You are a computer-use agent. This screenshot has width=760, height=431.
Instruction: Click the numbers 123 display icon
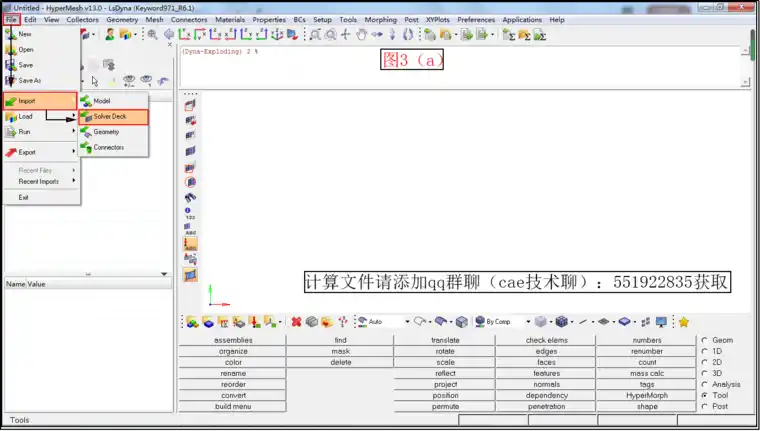(x=190, y=213)
